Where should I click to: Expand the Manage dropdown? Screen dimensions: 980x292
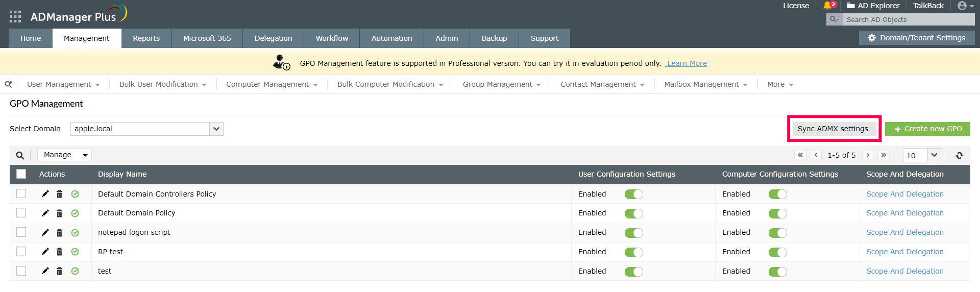point(65,155)
